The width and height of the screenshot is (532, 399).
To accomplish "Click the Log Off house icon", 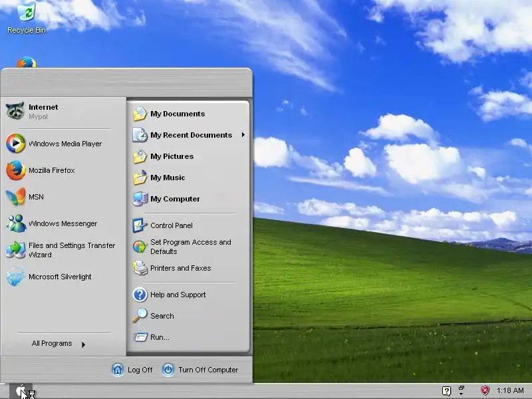I will (x=118, y=370).
